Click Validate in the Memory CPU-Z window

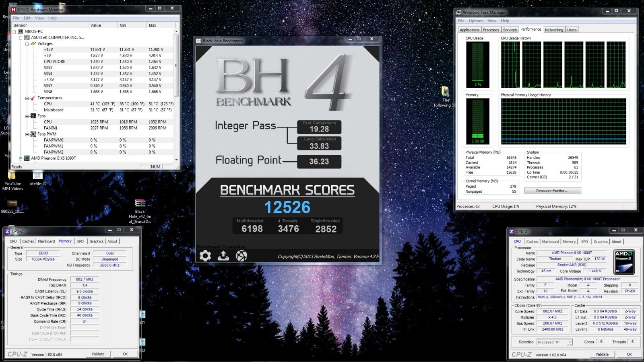coord(98,354)
